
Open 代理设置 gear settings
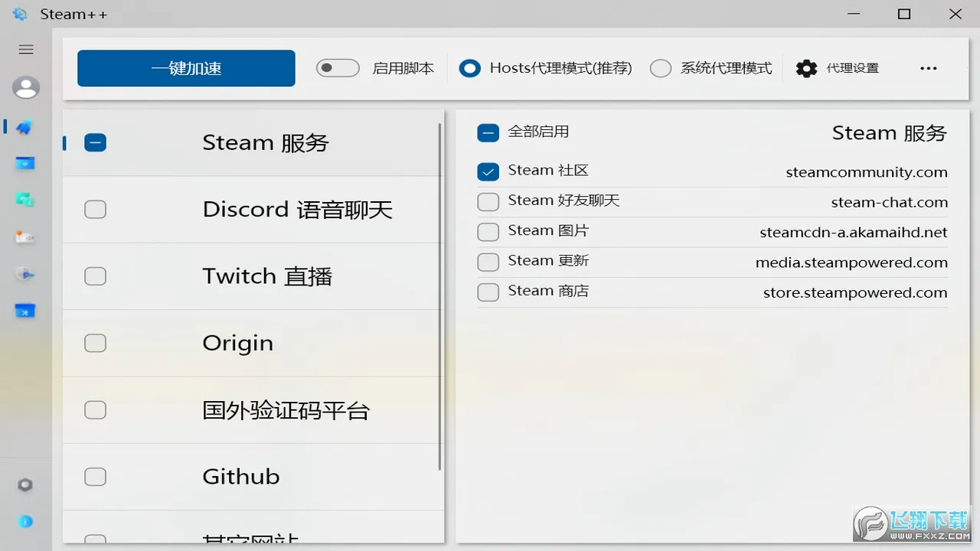[838, 68]
